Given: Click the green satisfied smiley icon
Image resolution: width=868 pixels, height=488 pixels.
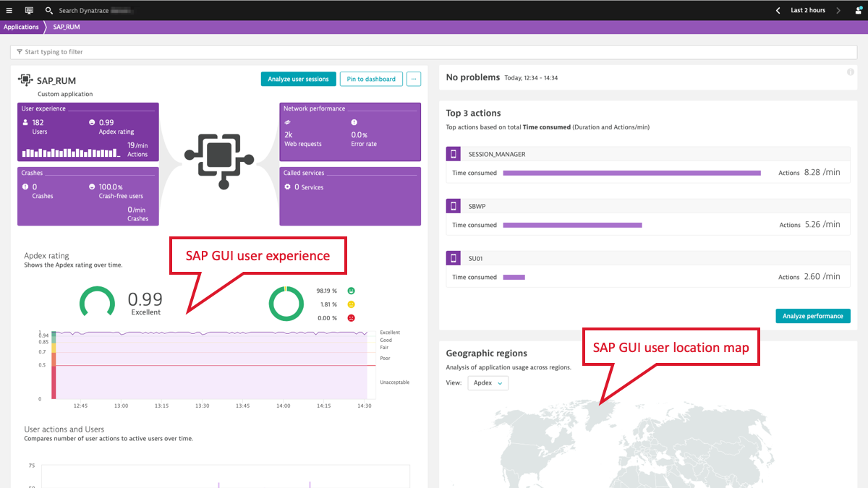Looking at the screenshot, I should click(x=352, y=291).
